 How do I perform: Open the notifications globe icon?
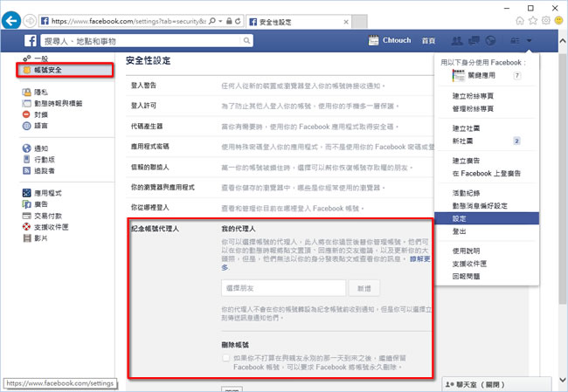pos(489,40)
